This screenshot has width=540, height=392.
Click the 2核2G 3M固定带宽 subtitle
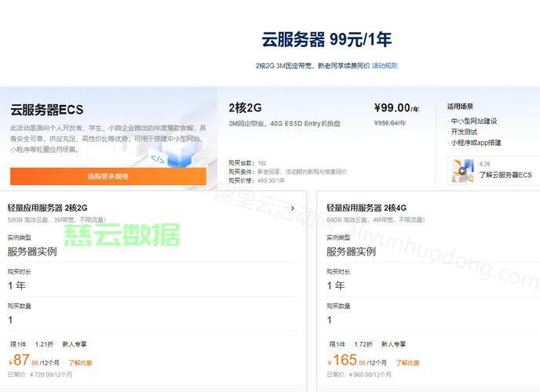pos(312,65)
